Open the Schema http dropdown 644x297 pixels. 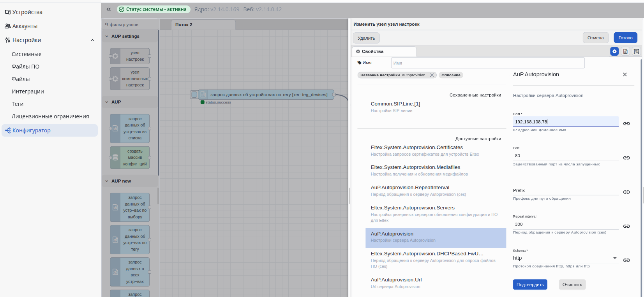(566, 258)
